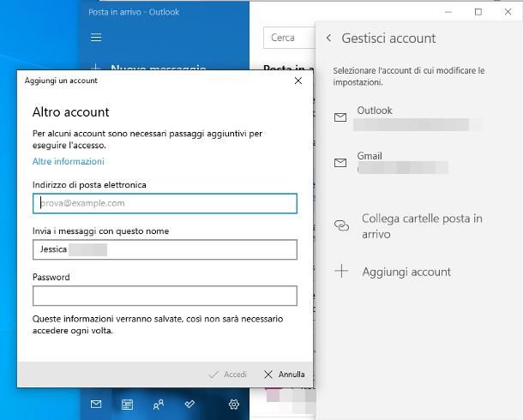Close the Mail window
Image resolution: width=523 pixels, height=420 pixels.
tap(508, 12)
